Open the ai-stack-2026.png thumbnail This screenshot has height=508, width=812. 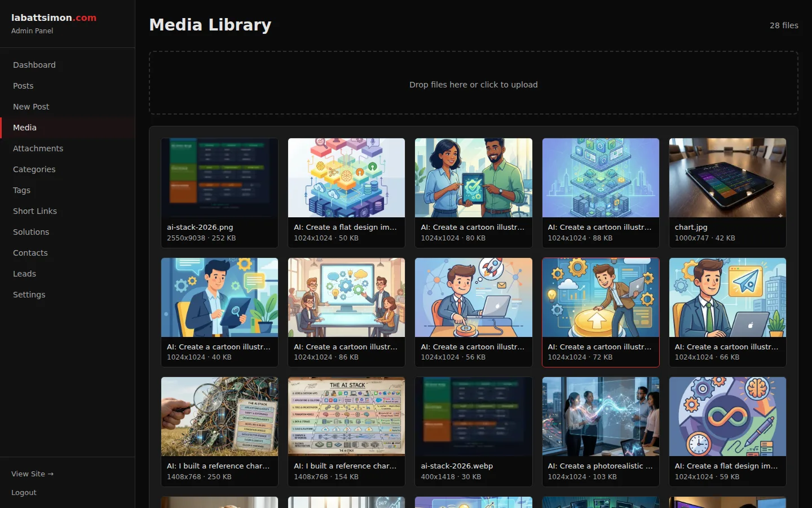point(219,178)
